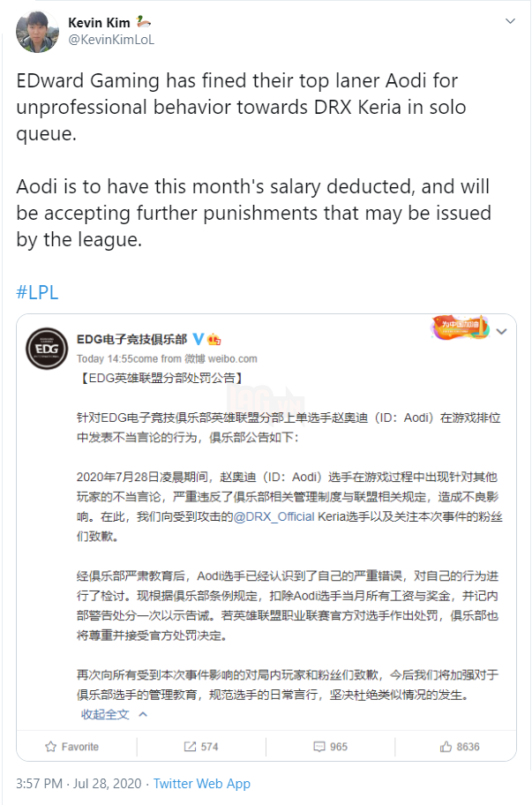Click the embedded Weibo announcement image
532x805 pixels.
265,530
